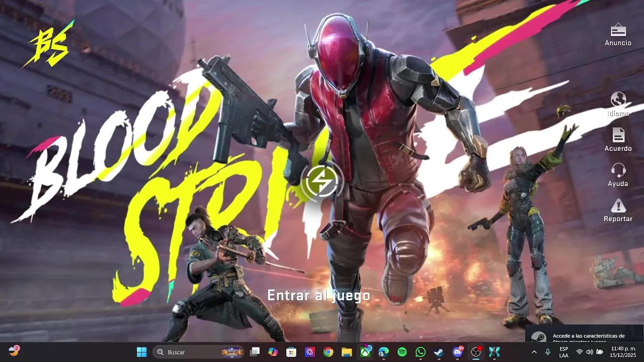Screen dimensions: 644x362
Task: Launch Copilot from the taskbar
Action: tap(273, 352)
